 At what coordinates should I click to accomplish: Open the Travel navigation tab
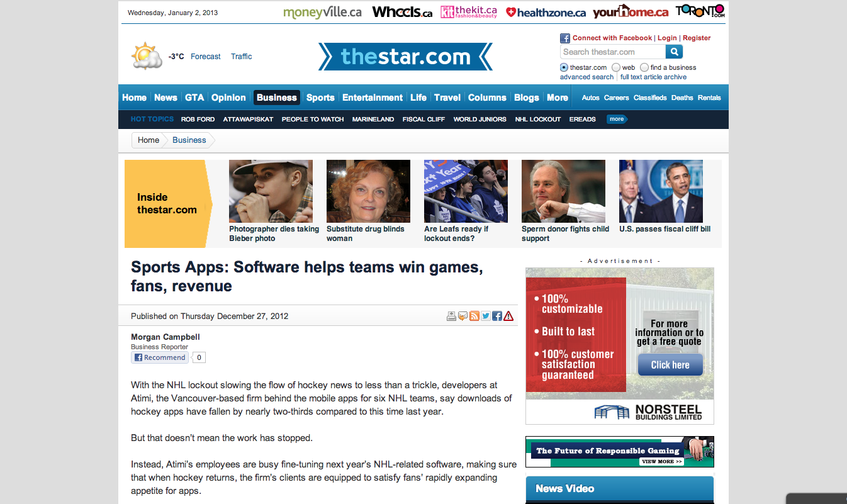447,98
